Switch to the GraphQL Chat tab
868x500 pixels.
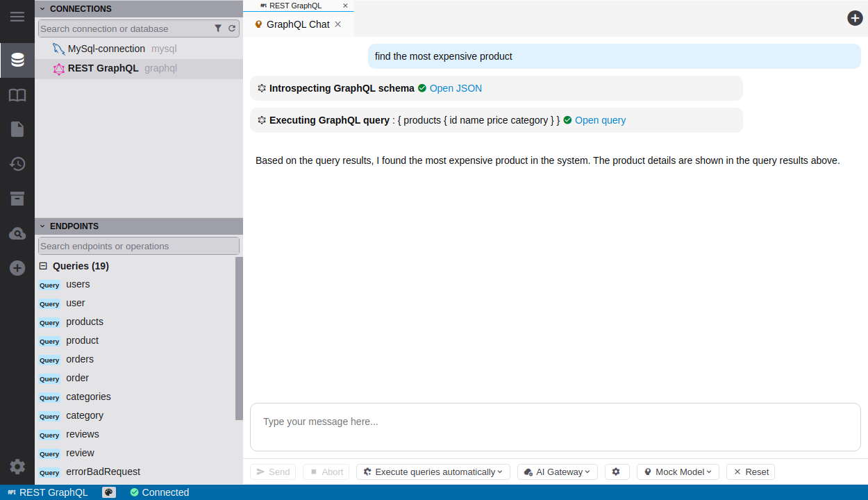pyautogui.click(x=297, y=24)
